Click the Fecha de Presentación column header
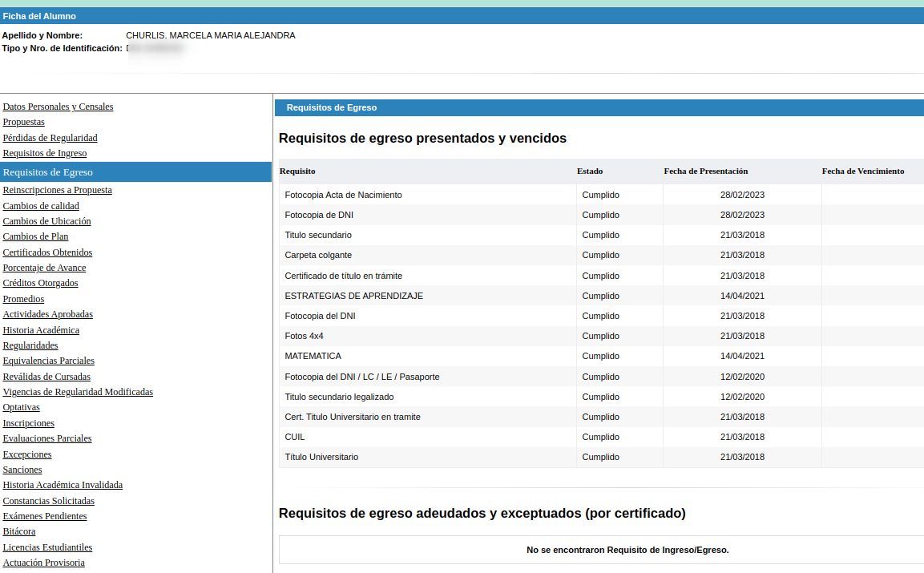 [706, 171]
